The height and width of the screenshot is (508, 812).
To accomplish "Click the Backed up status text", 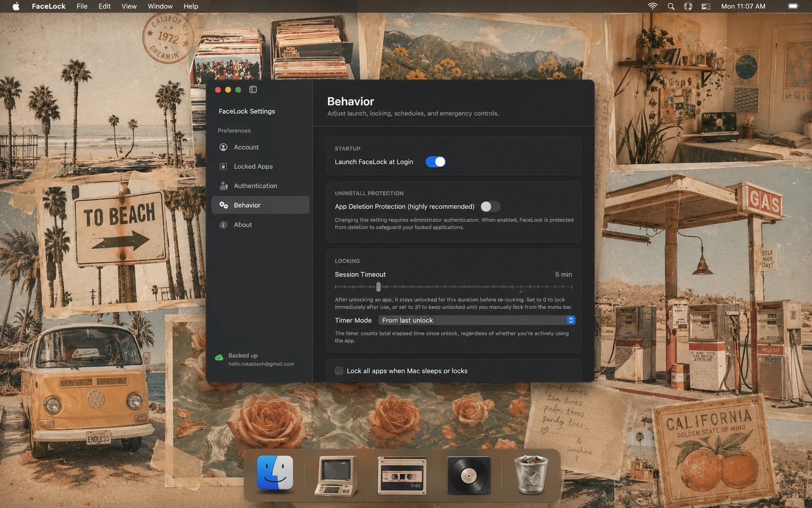I will tap(243, 355).
